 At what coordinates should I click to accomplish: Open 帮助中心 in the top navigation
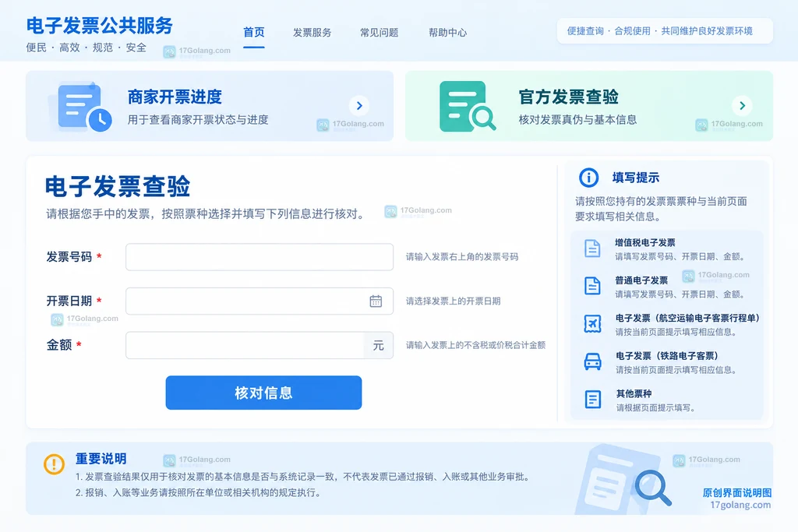(x=447, y=33)
